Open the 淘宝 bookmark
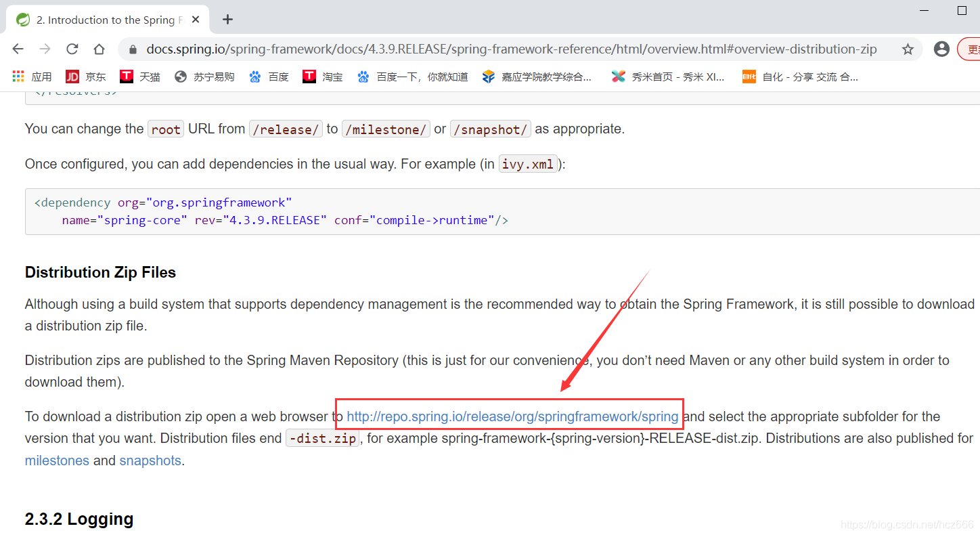 pos(323,77)
